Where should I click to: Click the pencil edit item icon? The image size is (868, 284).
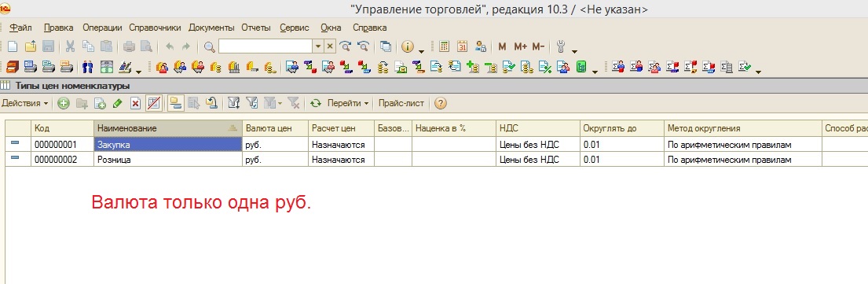[x=117, y=103]
